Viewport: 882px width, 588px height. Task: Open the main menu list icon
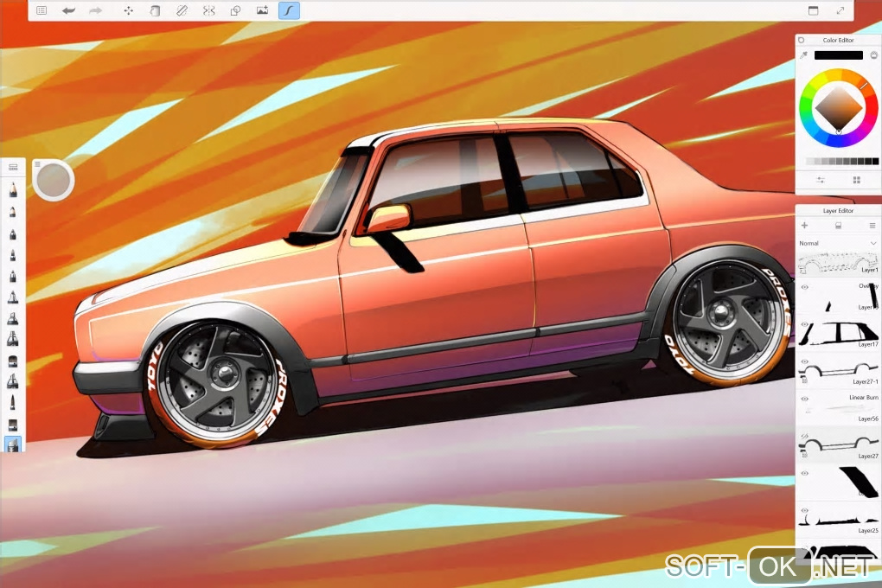tap(42, 10)
